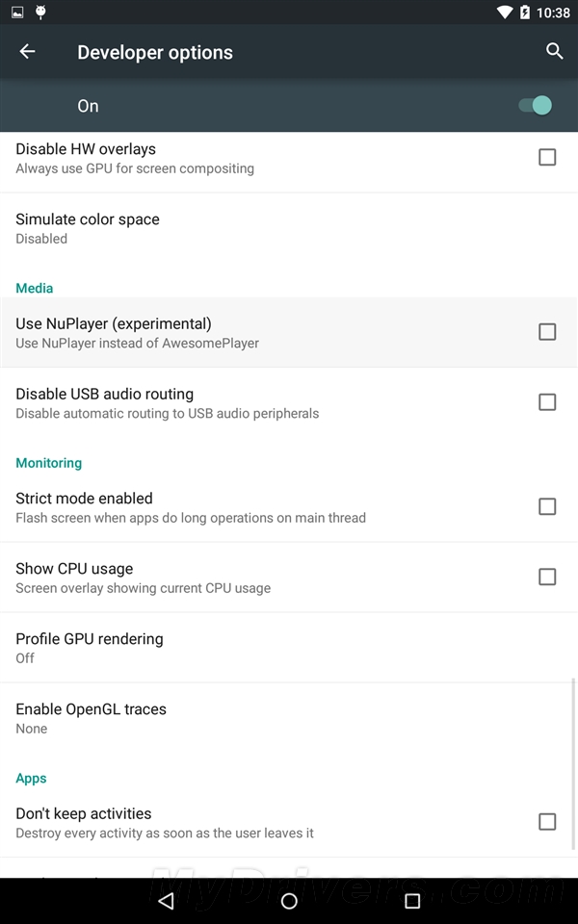
Task: Open search with magnifier icon
Action: [554, 51]
